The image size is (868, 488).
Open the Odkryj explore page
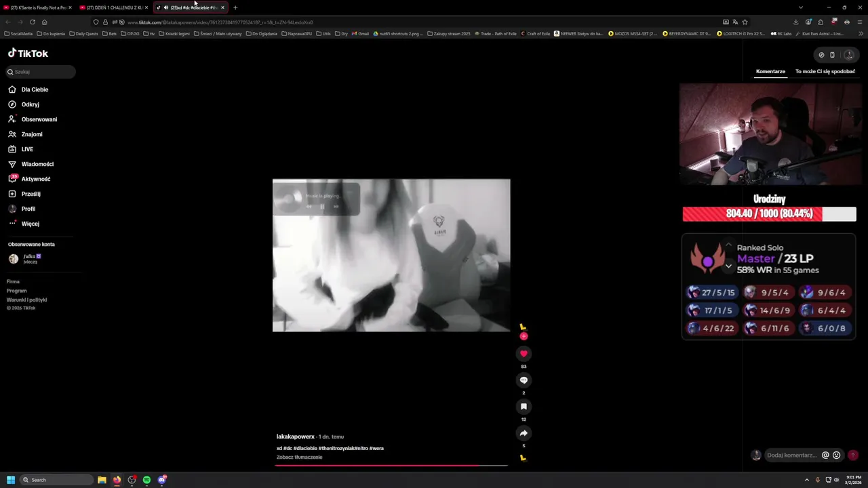24,104
